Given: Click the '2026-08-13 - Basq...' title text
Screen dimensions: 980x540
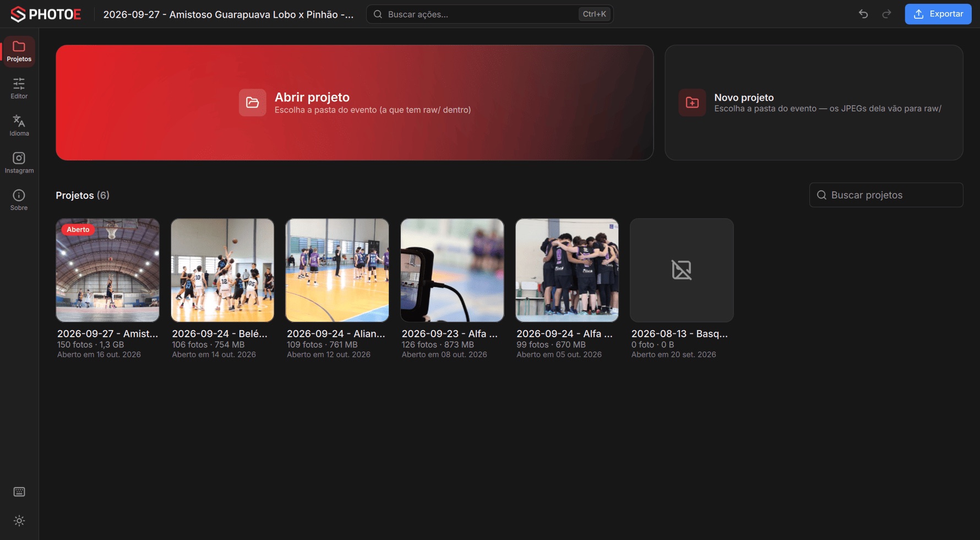Looking at the screenshot, I should coord(679,334).
